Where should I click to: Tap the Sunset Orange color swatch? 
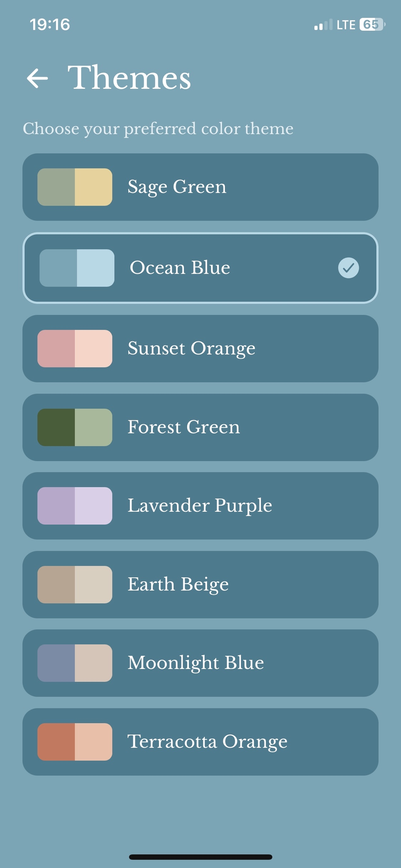[75, 348]
